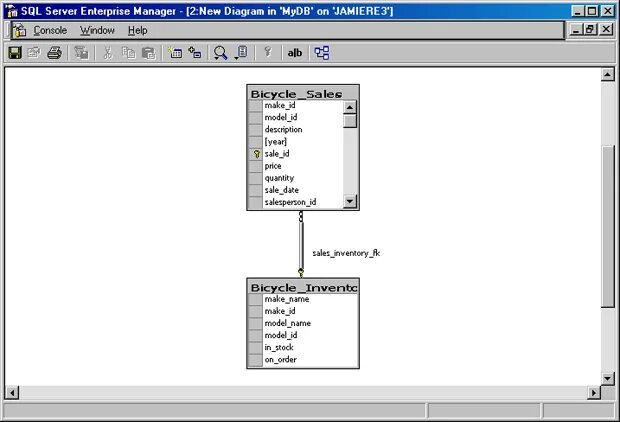Select the make_name column in Bicycle_Inventory
This screenshot has width=620, height=422.
click(287, 299)
